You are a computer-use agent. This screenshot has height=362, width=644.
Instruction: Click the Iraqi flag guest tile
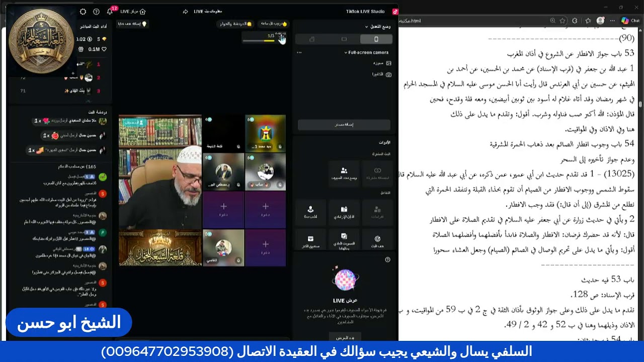(265, 133)
